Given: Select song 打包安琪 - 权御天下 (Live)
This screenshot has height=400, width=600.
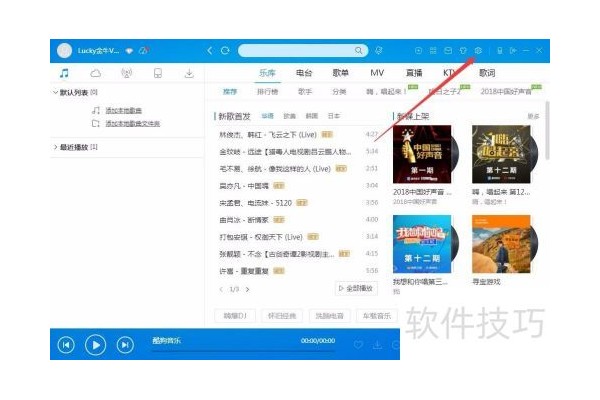Looking at the screenshot, I should coord(261,237).
